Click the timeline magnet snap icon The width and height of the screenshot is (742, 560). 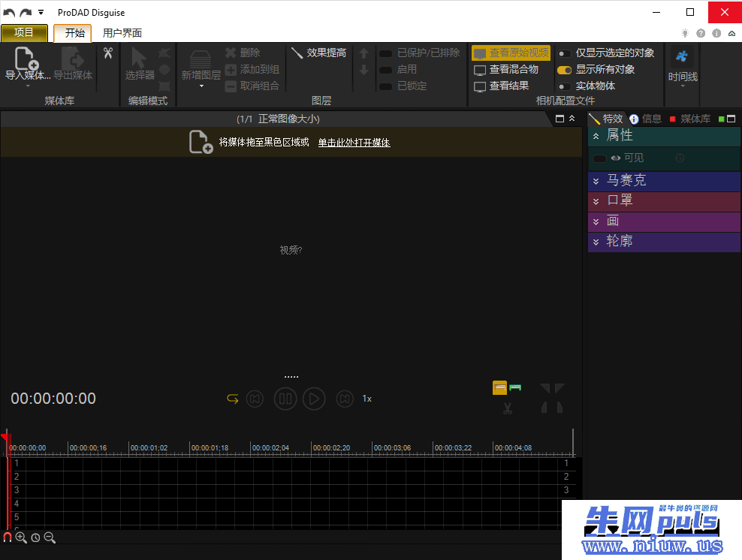7,537
